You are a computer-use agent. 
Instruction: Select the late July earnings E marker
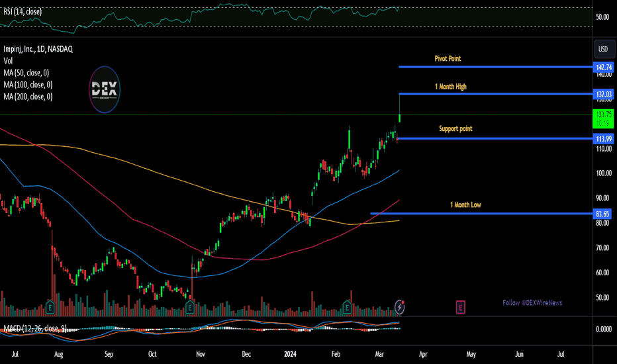pyautogui.click(x=50, y=307)
